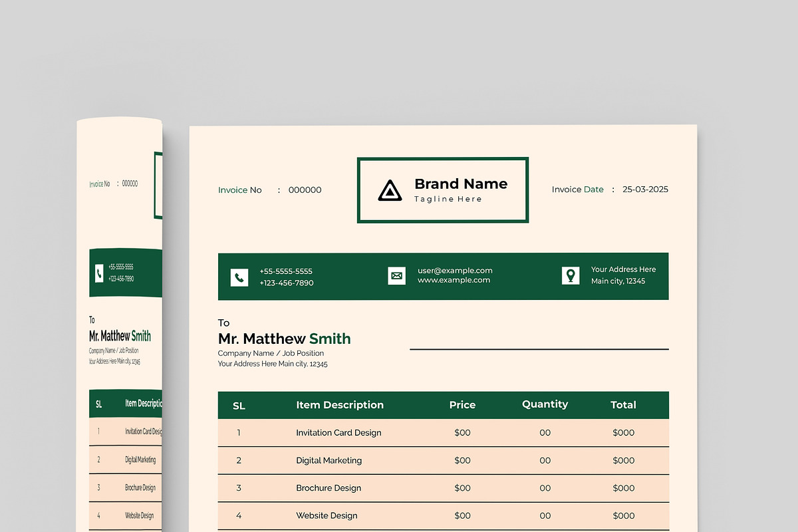798x532 pixels.
Task: Click the '$000' total in the Website Design row
Action: [x=624, y=516]
